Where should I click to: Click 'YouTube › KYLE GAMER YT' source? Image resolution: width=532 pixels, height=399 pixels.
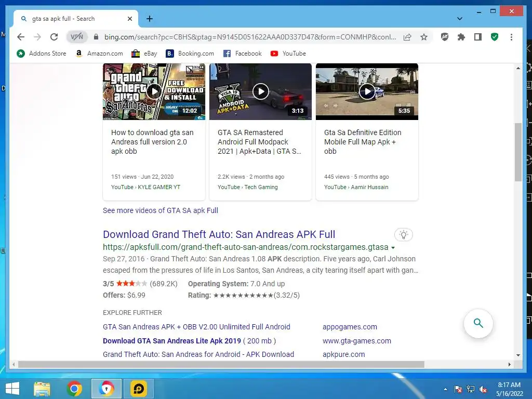[145, 187]
